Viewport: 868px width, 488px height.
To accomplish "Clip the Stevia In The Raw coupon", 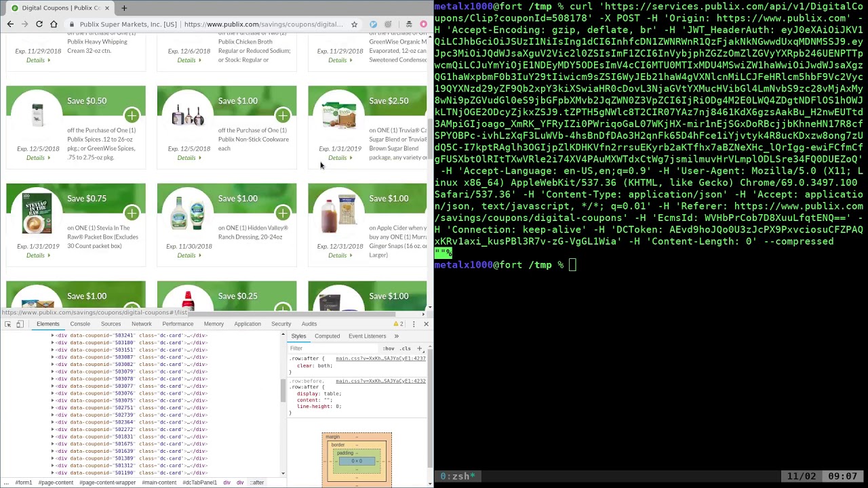I will (x=132, y=212).
